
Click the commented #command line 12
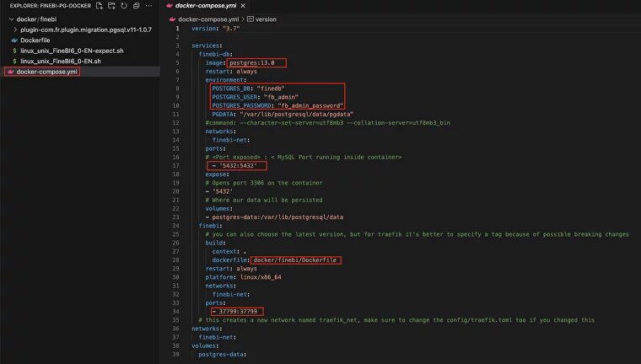point(327,123)
